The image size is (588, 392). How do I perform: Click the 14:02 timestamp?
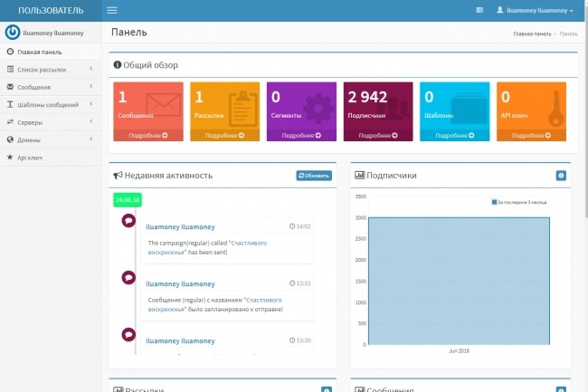point(300,226)
